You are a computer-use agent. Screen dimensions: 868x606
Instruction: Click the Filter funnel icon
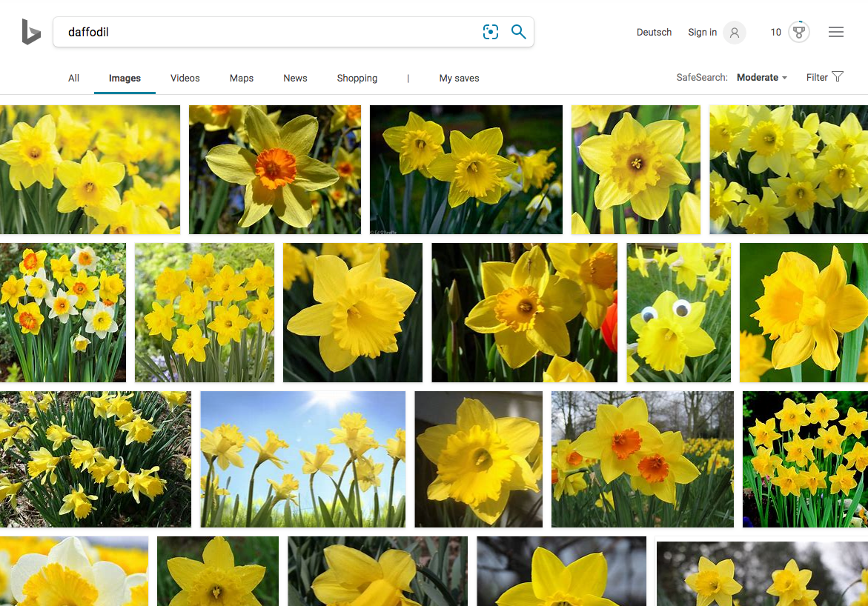click(x=838, y=77)
